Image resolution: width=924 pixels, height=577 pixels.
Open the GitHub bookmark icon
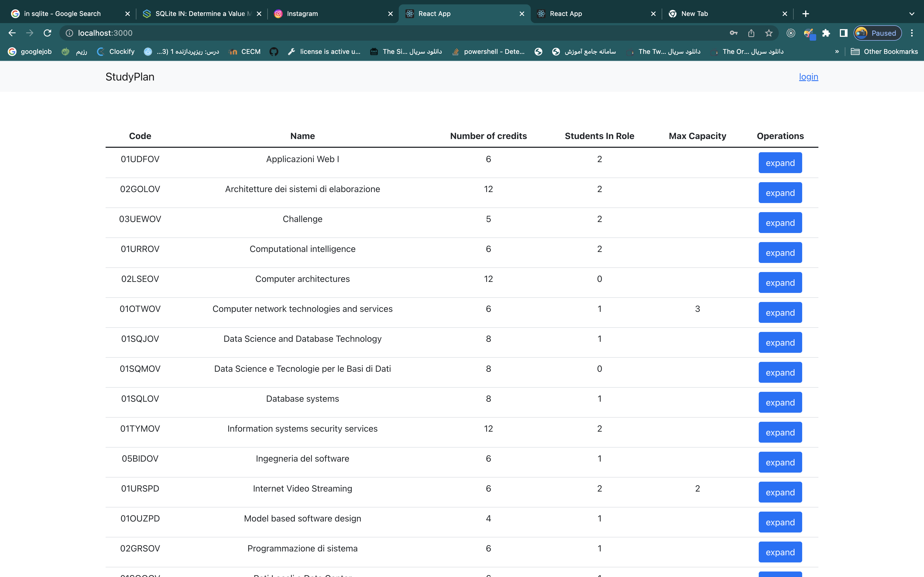274,52
